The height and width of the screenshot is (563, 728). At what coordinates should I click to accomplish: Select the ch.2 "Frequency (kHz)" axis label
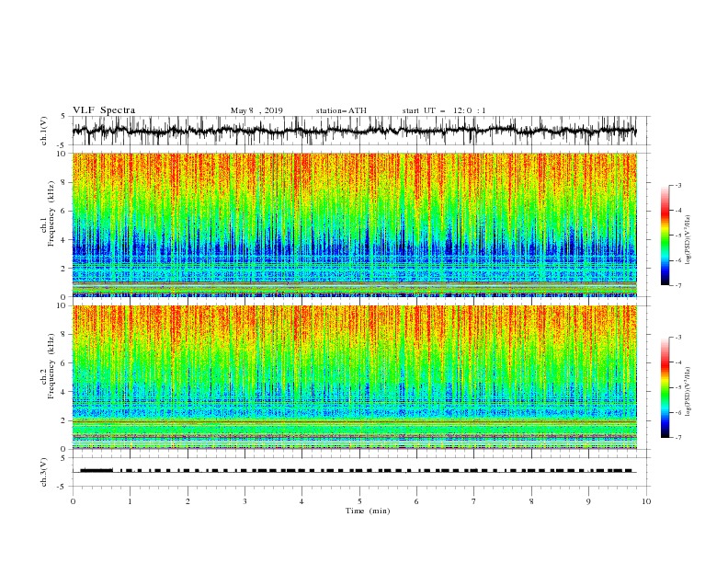51,365
